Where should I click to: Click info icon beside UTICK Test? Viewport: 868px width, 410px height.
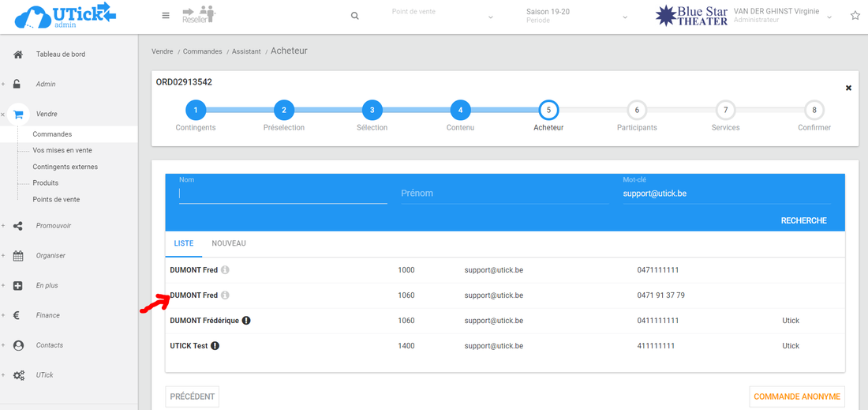coord(215,346)
